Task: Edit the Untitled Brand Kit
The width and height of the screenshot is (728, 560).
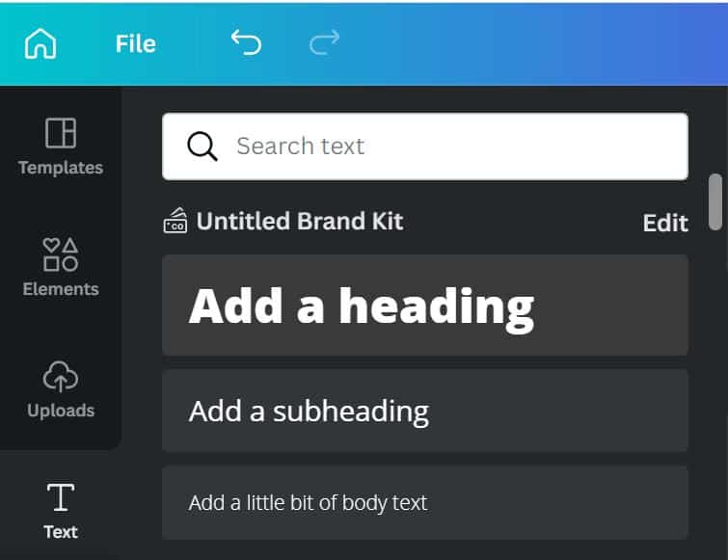Action: click(x=665, y=223)
